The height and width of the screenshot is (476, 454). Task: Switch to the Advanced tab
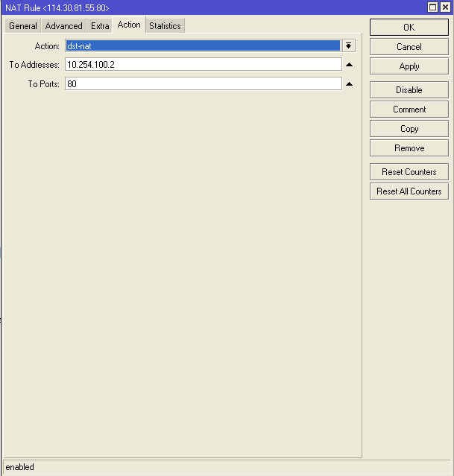[x=63, y=26]
